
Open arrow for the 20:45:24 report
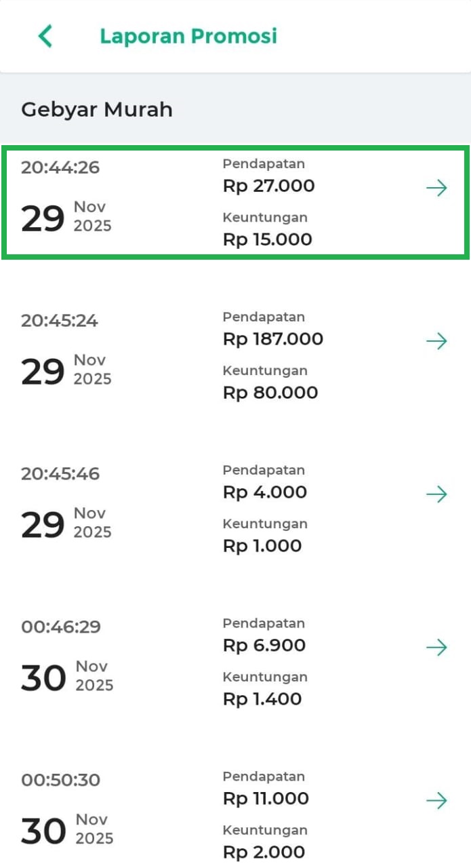tap(436, 341)
